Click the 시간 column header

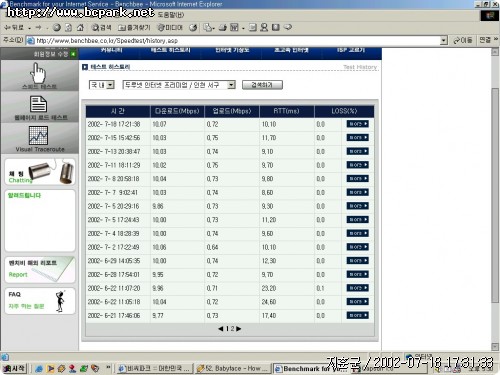click(118, 111)
